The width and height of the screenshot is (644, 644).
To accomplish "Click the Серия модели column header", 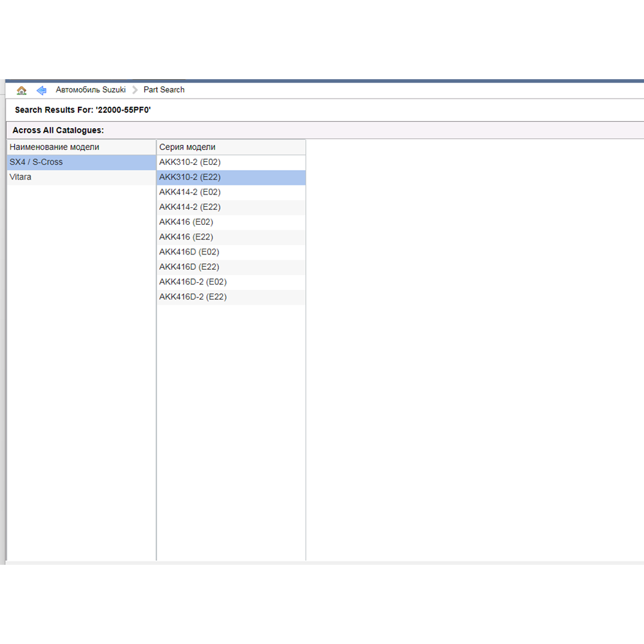I will [231, 147].
